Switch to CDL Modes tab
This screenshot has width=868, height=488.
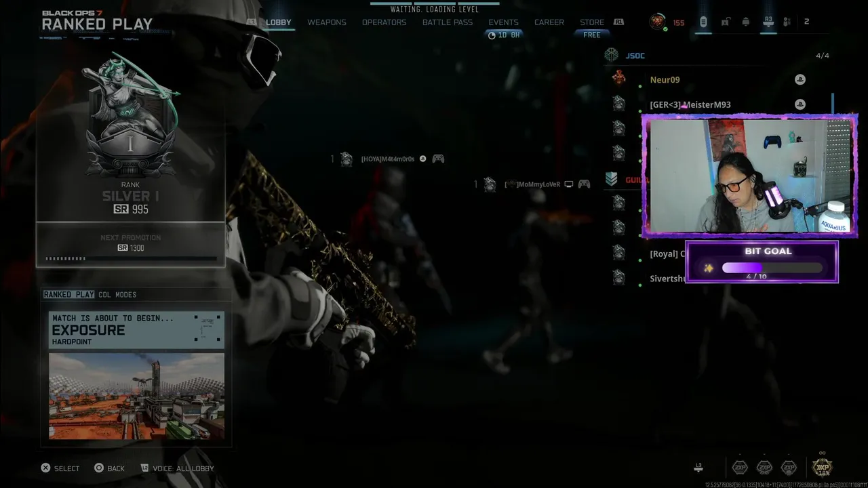117,295
